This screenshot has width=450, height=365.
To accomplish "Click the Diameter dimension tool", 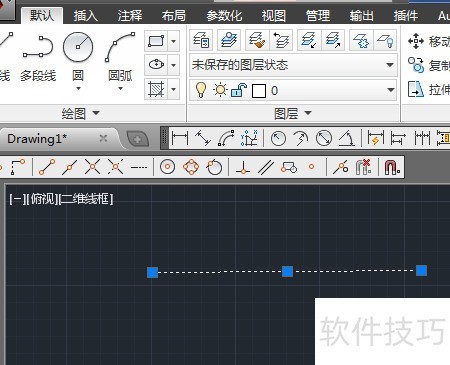I will [324, 138].
